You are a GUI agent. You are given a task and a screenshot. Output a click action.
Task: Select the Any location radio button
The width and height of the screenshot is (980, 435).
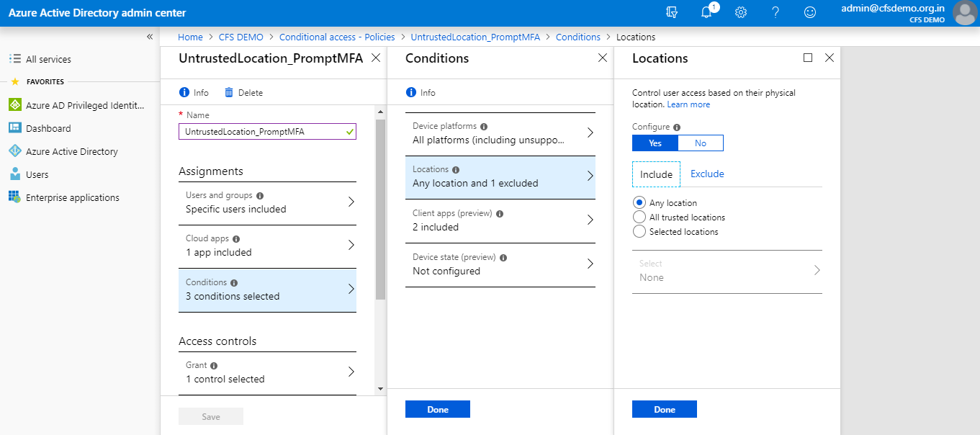(x=639, y=203)
